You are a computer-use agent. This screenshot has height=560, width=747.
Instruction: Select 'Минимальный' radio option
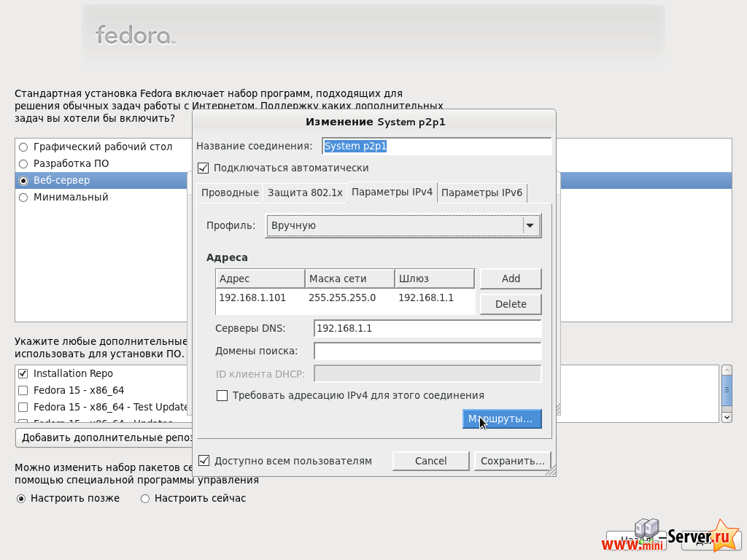click(23, 197)
